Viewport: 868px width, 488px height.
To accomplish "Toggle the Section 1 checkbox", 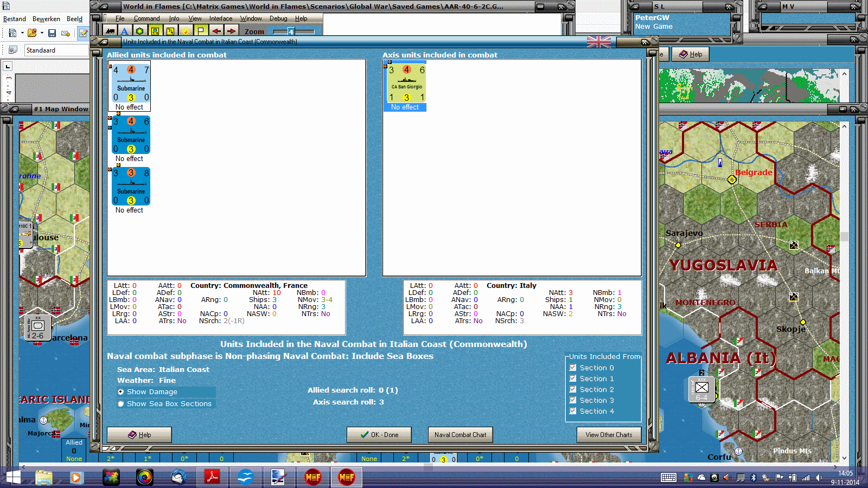I will (x=573, y=378).
